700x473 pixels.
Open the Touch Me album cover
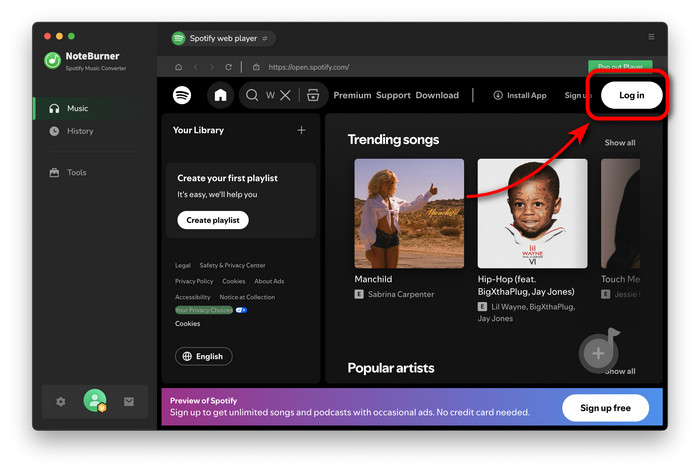click(x=621, y=213)
